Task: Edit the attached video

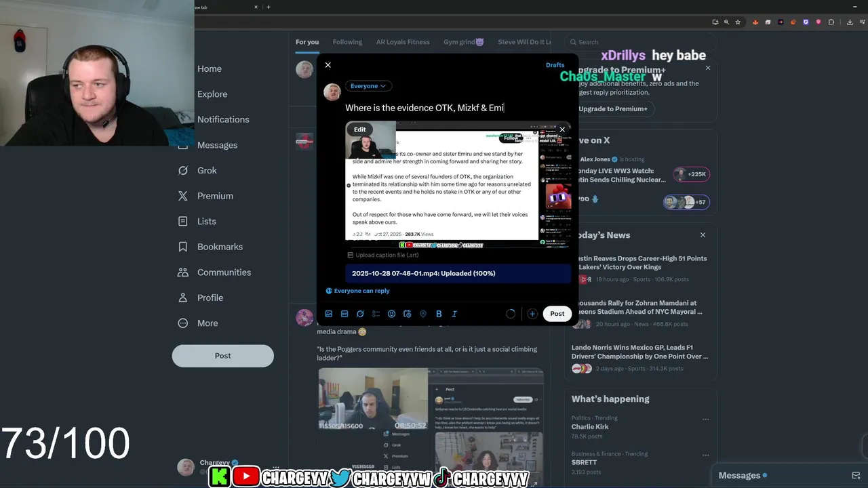Action: click(x=359, y=129)
